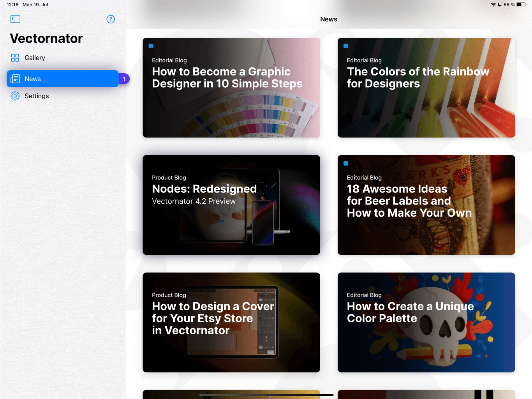Open The Colors of the Rainbow article
This screenshot has width=532, height=399.
pyautogui.click(x=426, y=88)
